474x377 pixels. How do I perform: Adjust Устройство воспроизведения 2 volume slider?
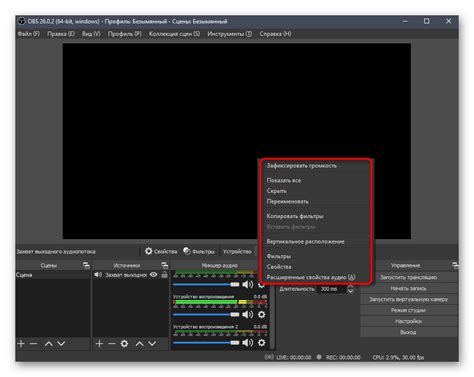(x=206, y=343)
